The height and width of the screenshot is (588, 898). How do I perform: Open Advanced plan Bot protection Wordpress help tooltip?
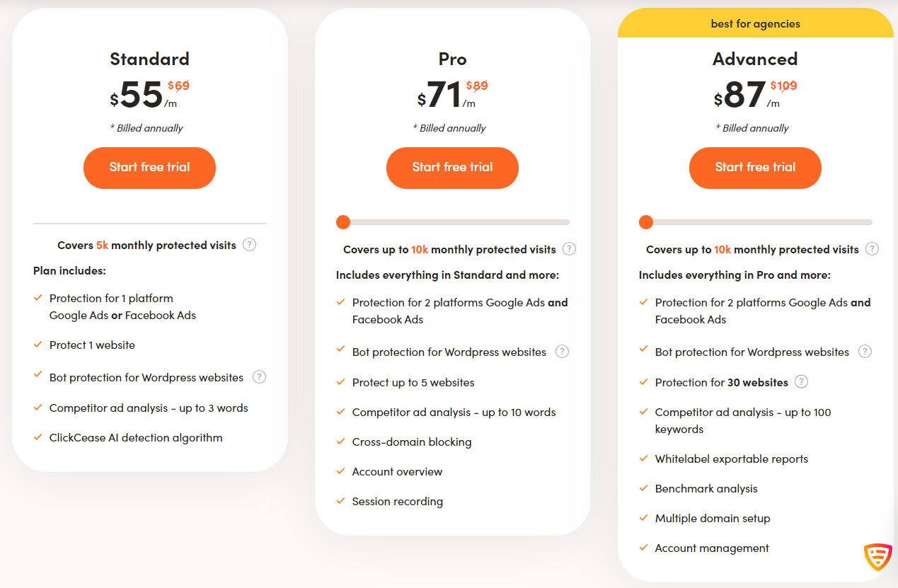(865, 352)
